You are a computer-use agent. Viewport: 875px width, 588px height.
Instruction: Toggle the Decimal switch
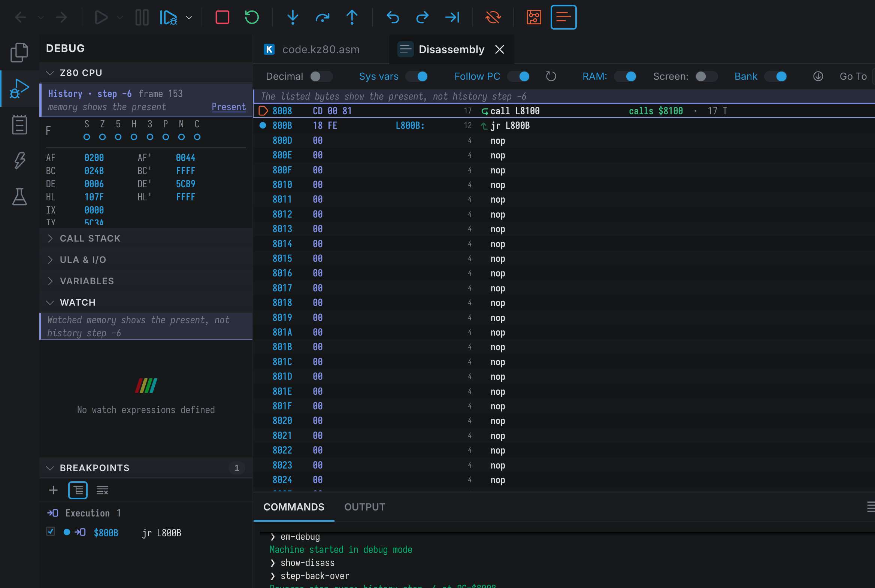321,76
